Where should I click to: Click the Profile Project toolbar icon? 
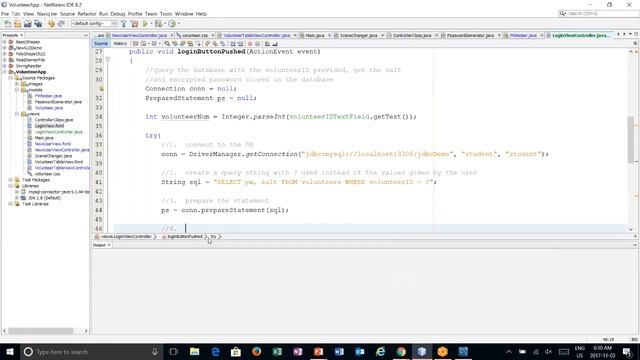172,24
